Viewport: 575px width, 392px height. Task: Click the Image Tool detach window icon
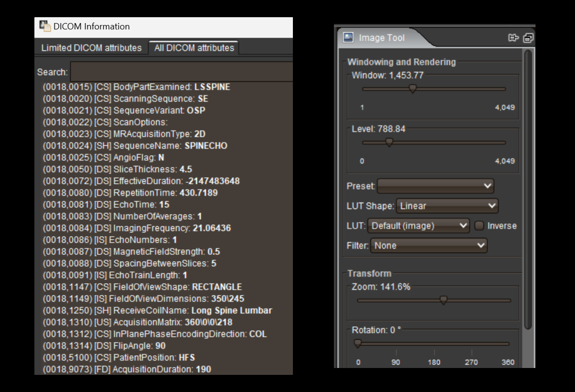point(528,38)
